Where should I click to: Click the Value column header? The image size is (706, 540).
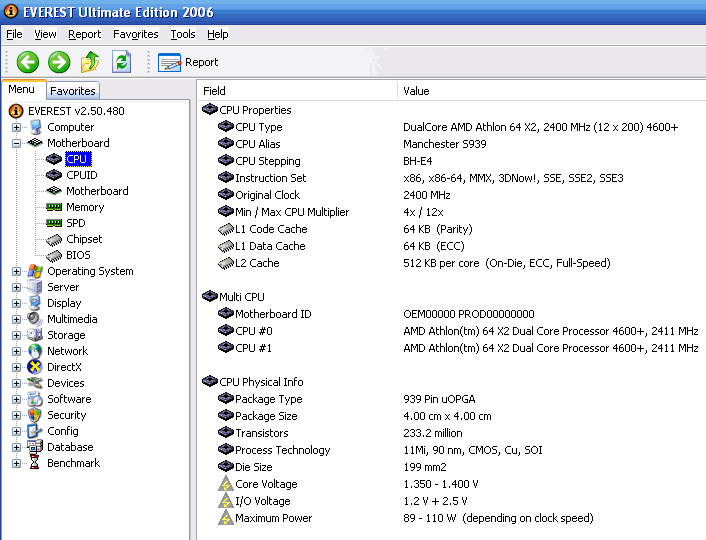tap(552, 91)
